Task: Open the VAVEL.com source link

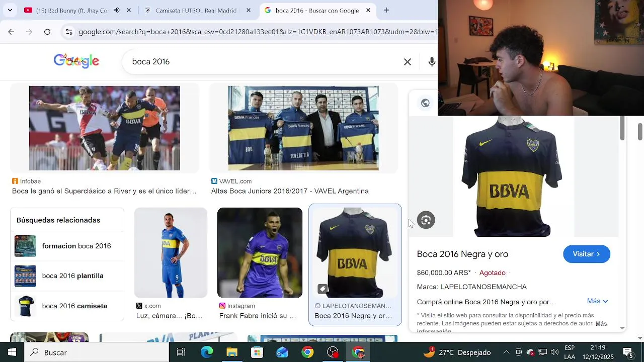Action: click(x=231, y=181)
